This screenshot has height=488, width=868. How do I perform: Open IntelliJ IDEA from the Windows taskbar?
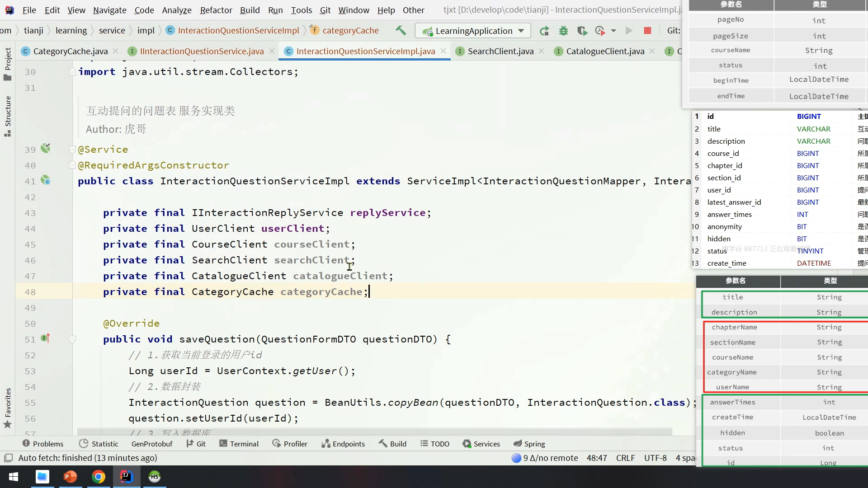[127, 477]
